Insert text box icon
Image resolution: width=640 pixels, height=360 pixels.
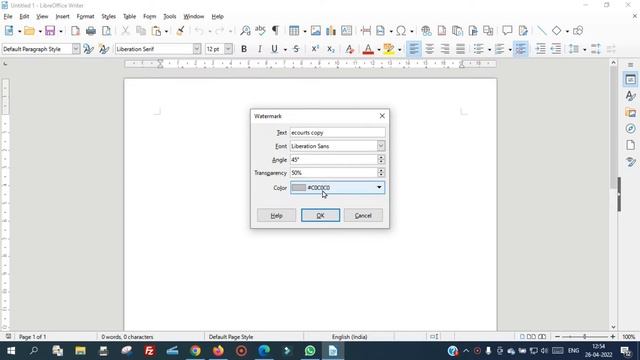coord(346,31)
